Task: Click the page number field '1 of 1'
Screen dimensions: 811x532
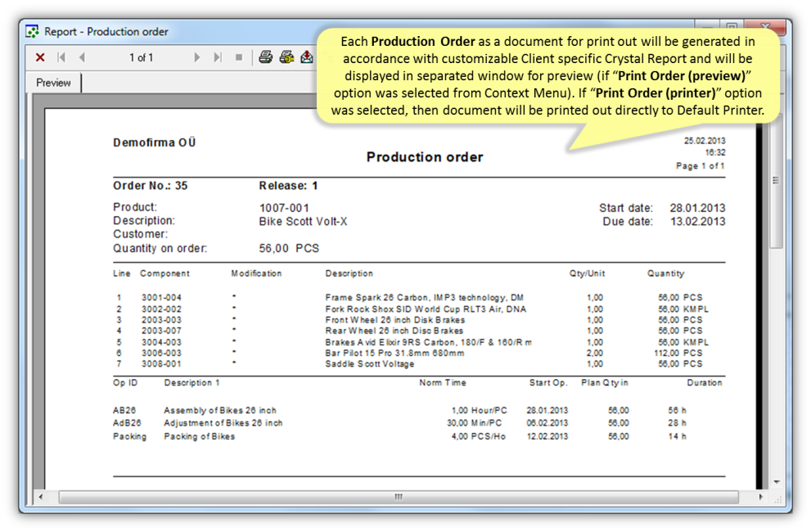Action: tap(141, 57)
